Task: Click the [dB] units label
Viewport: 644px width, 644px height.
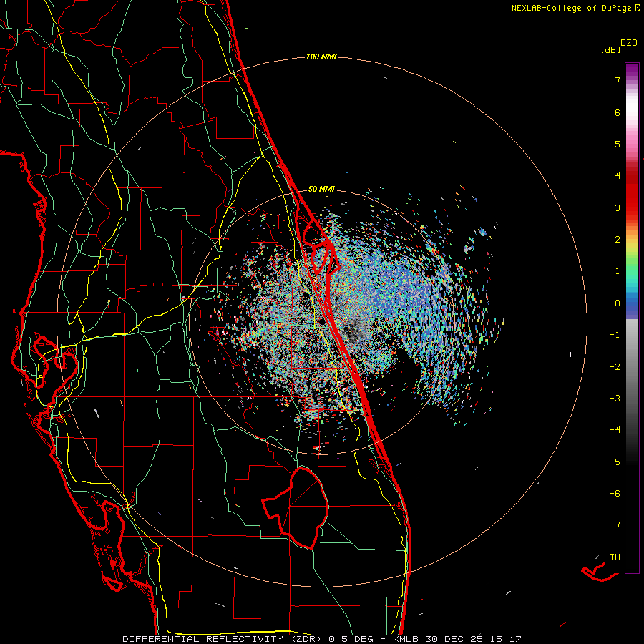Action: [x=610, y=50]
